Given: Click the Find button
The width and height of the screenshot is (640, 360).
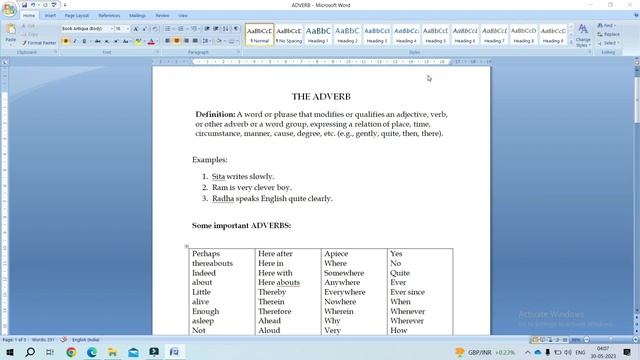Looking at the screenshot, I should (x=606, y=25).
